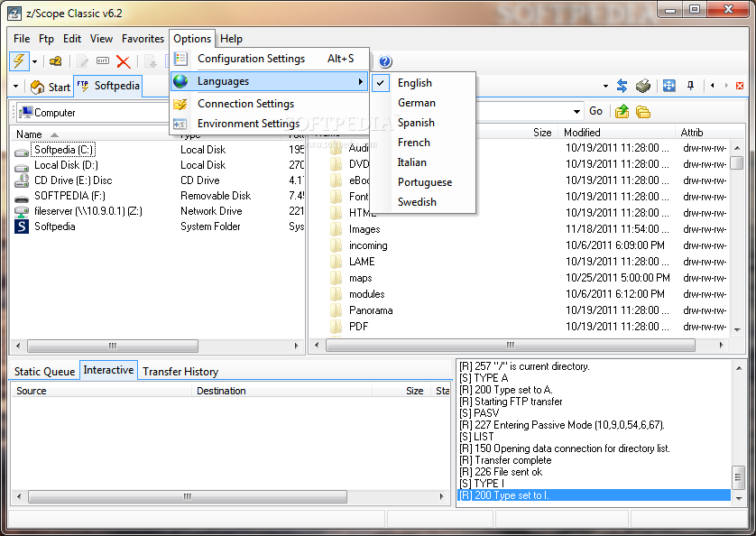756x536 pixels.
Task: Click the blue help question mark icon
Action: [385, 61]
